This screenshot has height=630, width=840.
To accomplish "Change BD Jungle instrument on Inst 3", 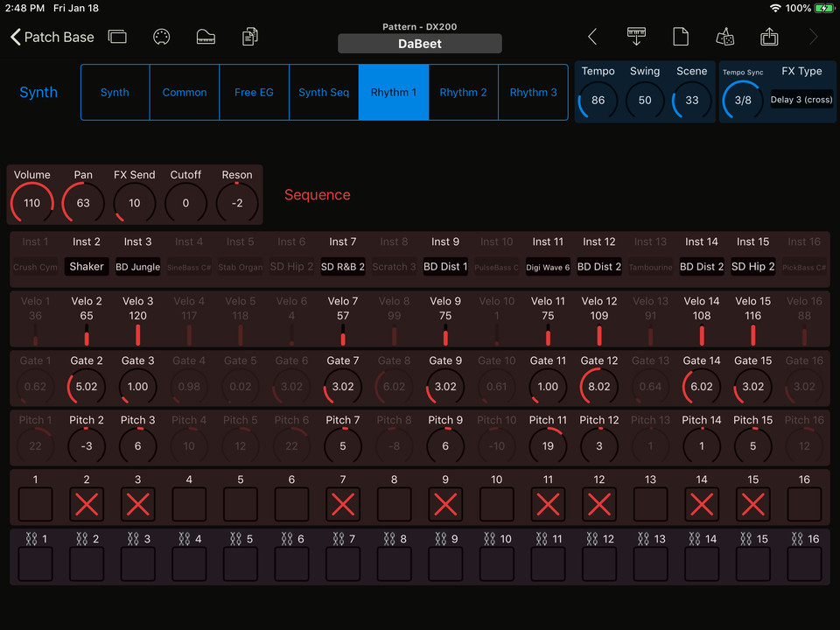I will [137, 267].
